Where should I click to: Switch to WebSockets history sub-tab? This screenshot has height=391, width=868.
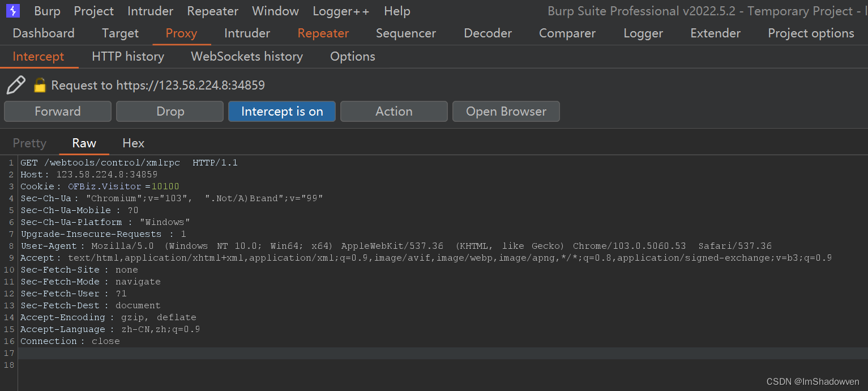(247, 57)
